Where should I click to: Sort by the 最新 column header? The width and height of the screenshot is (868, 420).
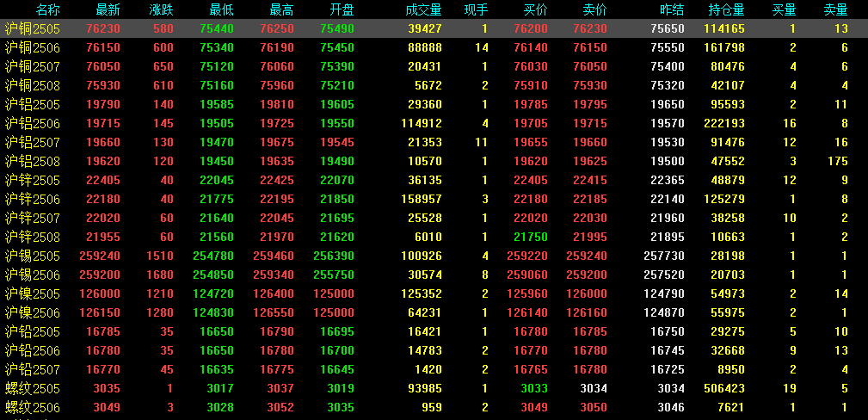tap(108, 9)
